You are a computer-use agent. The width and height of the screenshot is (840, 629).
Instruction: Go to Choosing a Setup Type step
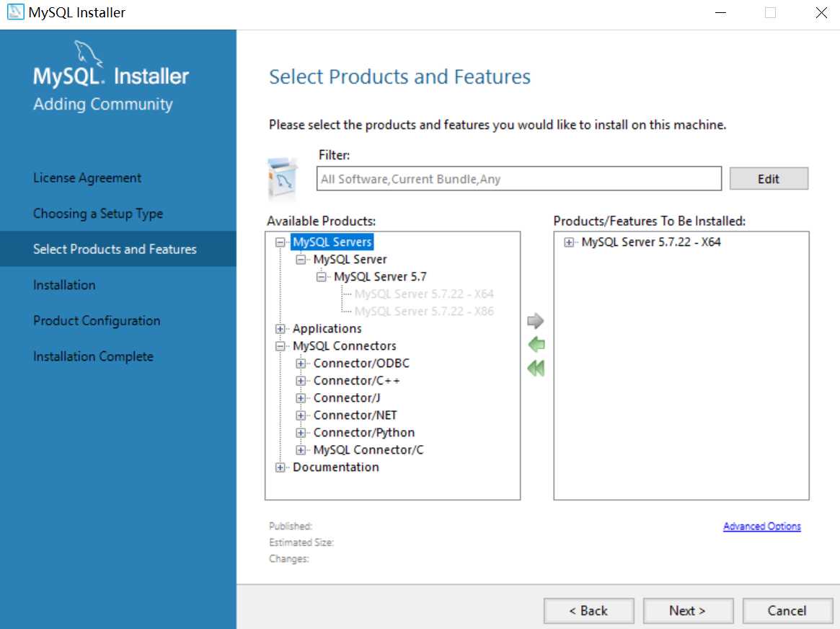tap(98, 214)
